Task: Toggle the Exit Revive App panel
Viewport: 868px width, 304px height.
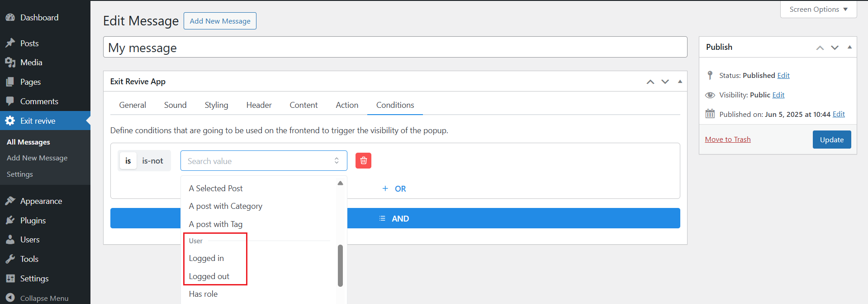Action: click(x=680, y=82)
